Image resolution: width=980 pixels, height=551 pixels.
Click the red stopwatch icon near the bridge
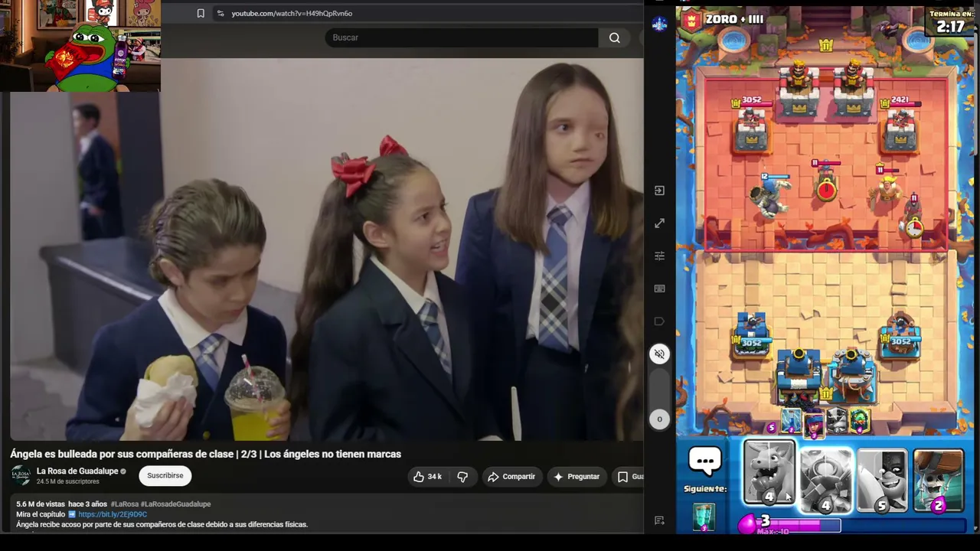(x=914, y=226)
